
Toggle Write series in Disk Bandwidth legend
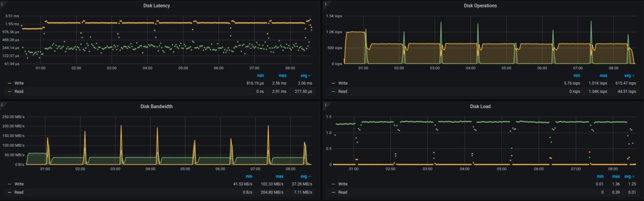(19, 184)
